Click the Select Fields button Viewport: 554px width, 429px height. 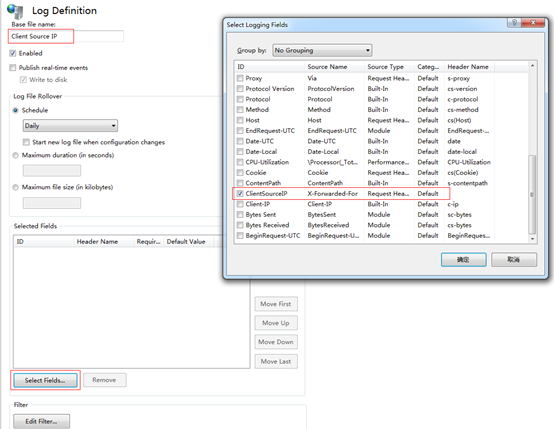point(45,380)
